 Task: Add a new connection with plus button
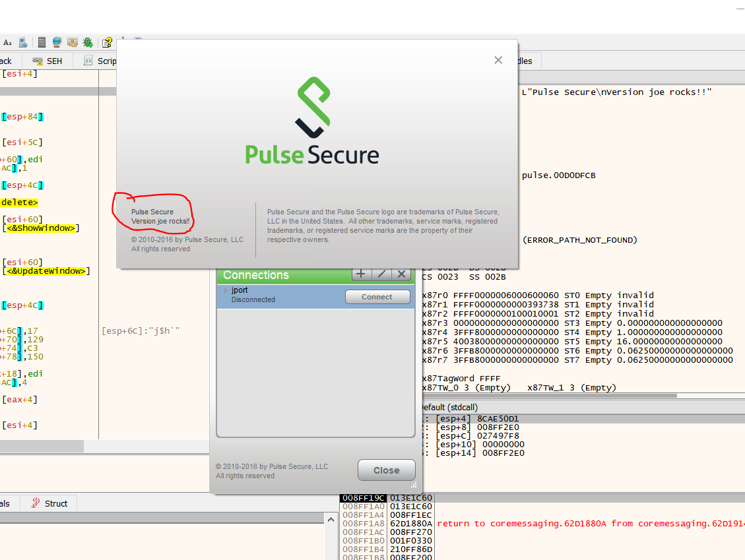coord(361,274)
